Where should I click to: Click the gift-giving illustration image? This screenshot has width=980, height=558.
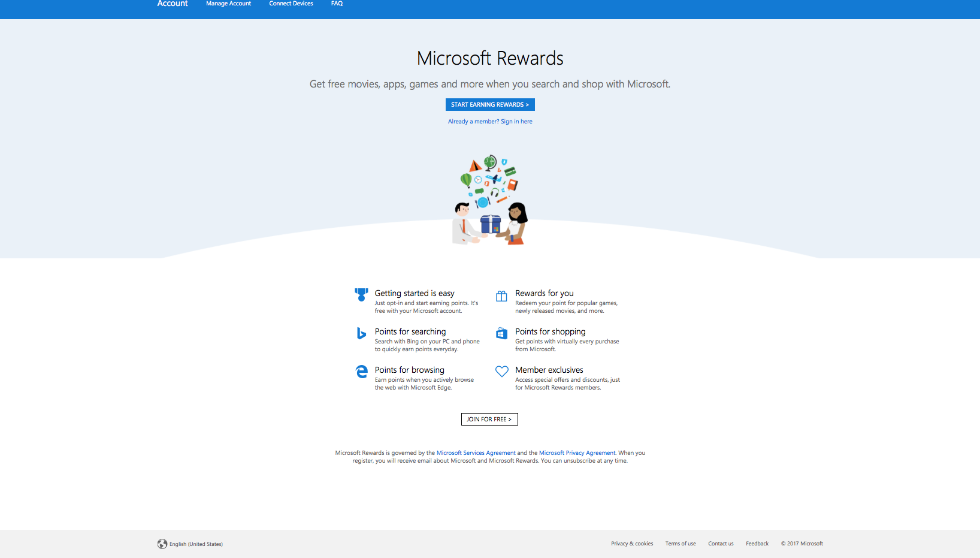tap(490, 200)
